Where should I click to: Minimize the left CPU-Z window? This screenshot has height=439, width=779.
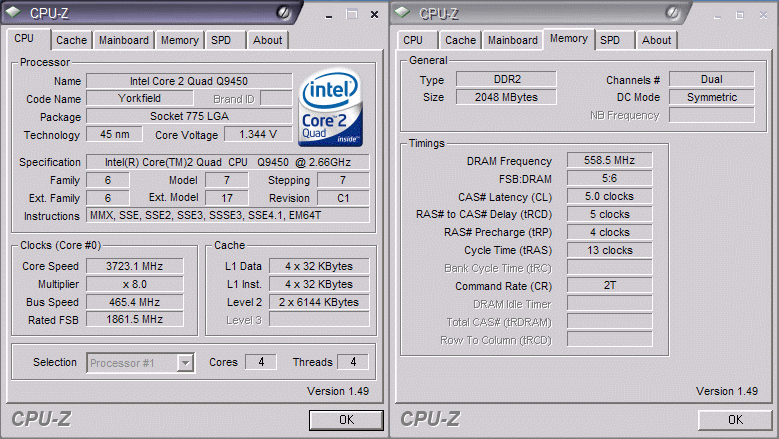click(x=328, y=15)
